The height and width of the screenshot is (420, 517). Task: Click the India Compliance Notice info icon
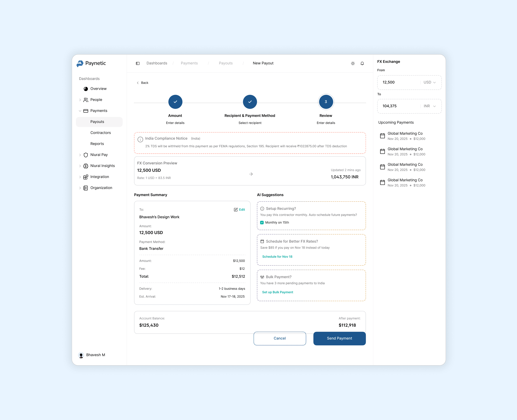pyautogui.click(x=140, y=139)
